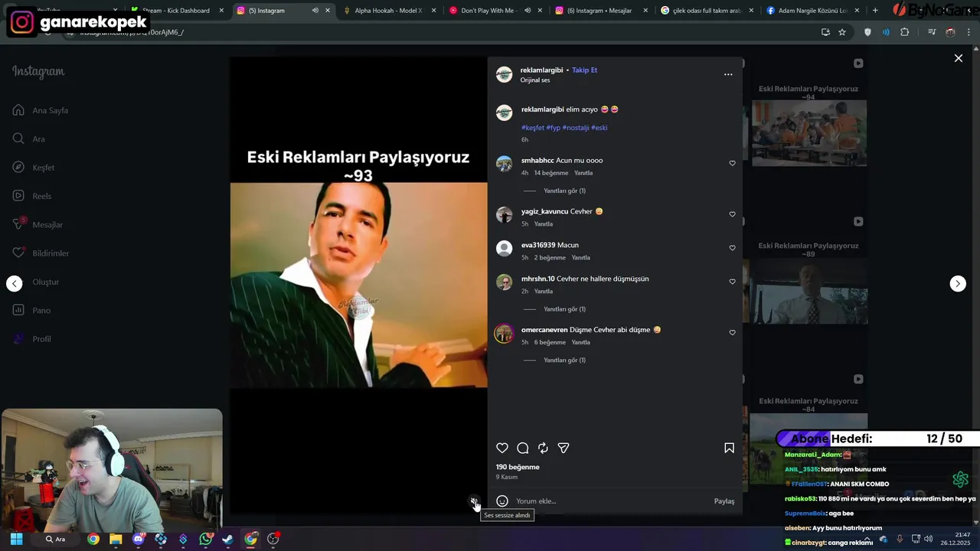Follow reklamlargibi via Takip Et
Viewport: 980px width, 551px height.
click(x=584, y=70)
